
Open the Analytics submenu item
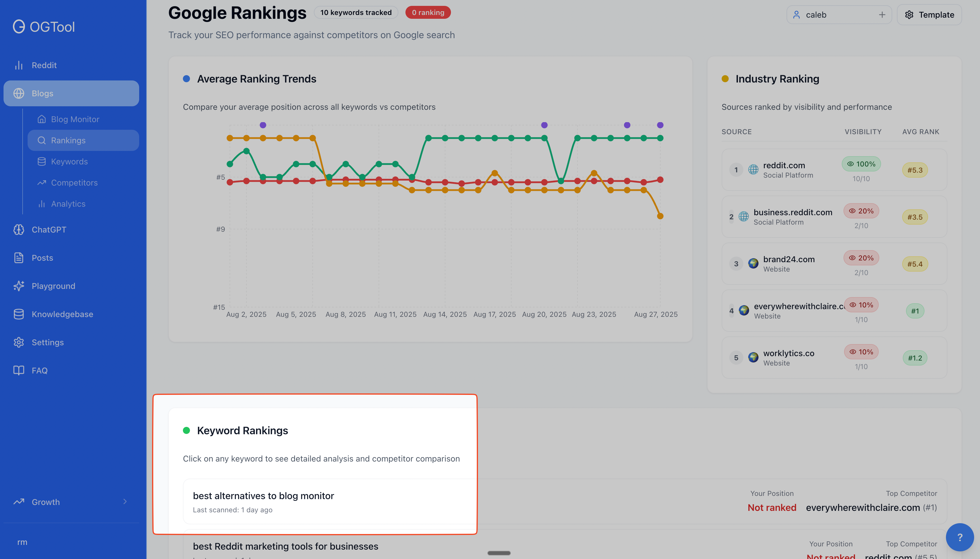83,203
